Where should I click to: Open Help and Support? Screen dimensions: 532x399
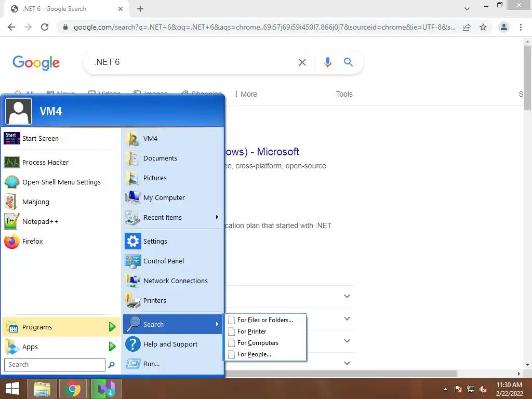tap(172, 344)
